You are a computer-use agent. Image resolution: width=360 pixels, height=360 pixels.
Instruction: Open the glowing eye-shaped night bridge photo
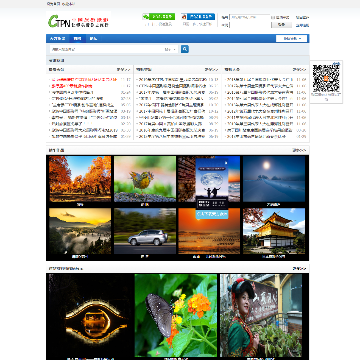point(90,315)
